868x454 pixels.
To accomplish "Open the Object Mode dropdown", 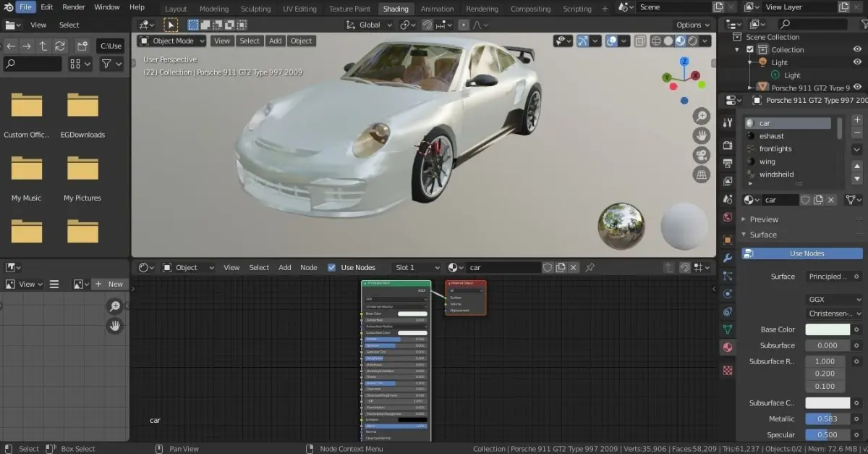I will coord(171,41).
